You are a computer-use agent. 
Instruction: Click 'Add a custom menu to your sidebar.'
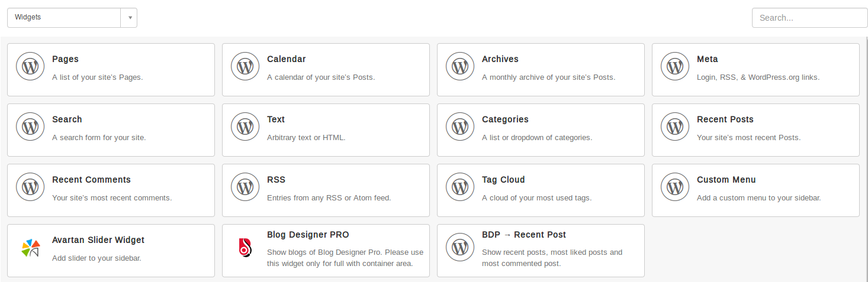point(759,197)
